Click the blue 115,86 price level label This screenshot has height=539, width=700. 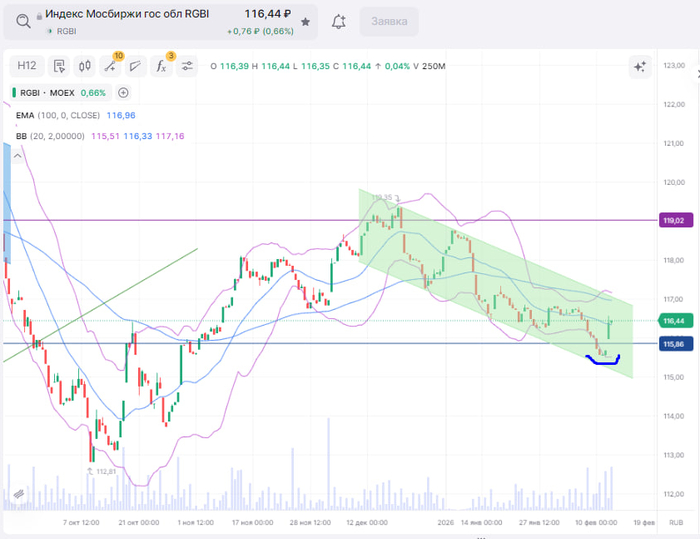[x=671, y=343]
